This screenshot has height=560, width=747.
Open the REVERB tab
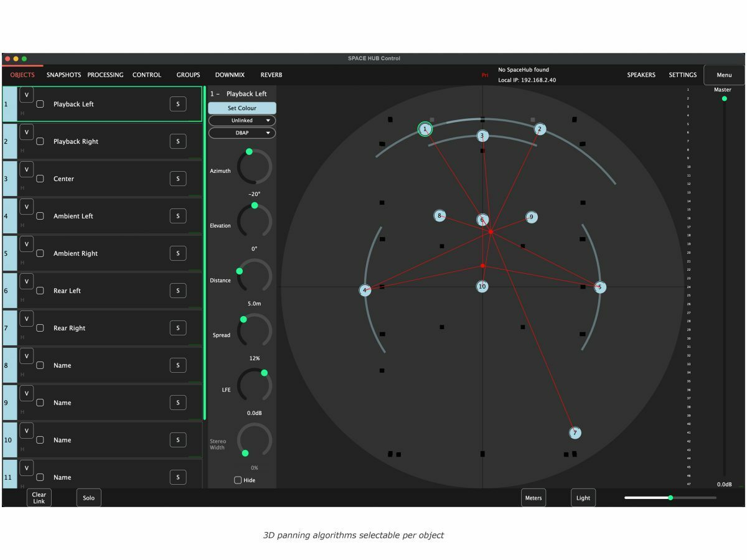(x=271, y=75)
